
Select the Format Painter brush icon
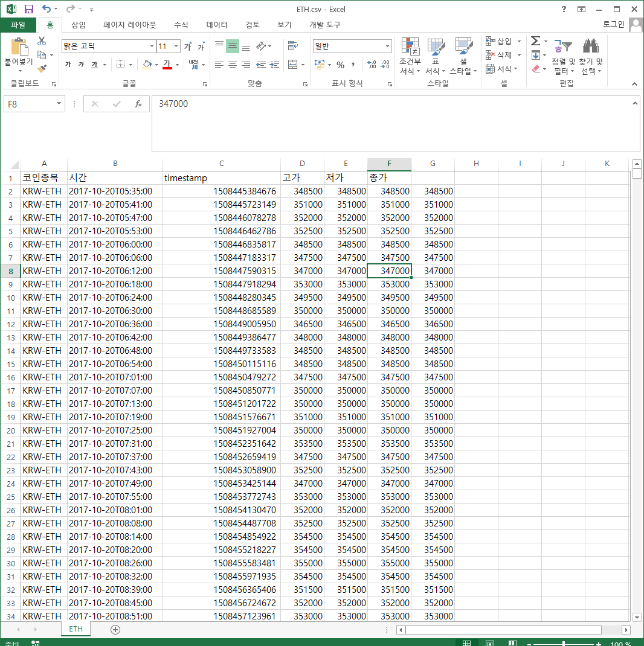coord(42,69)
